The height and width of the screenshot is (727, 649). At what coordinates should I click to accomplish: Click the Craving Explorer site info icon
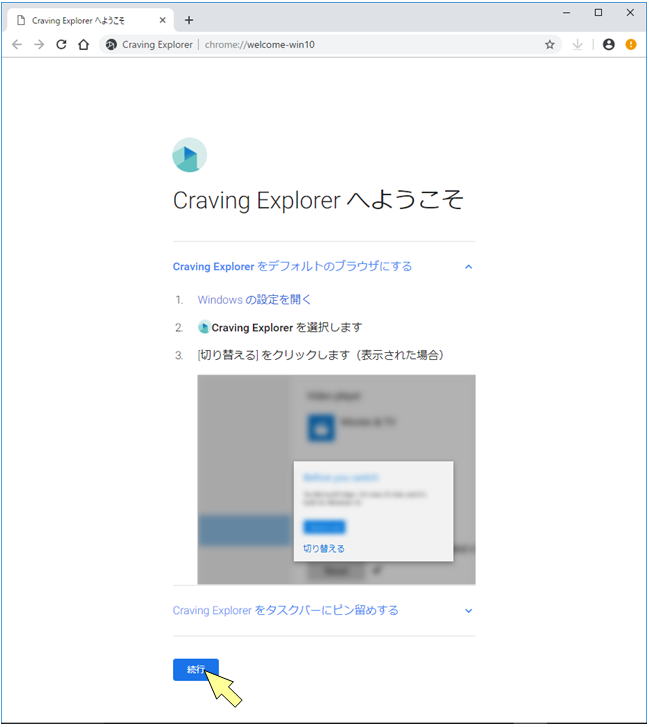point(111,45)
